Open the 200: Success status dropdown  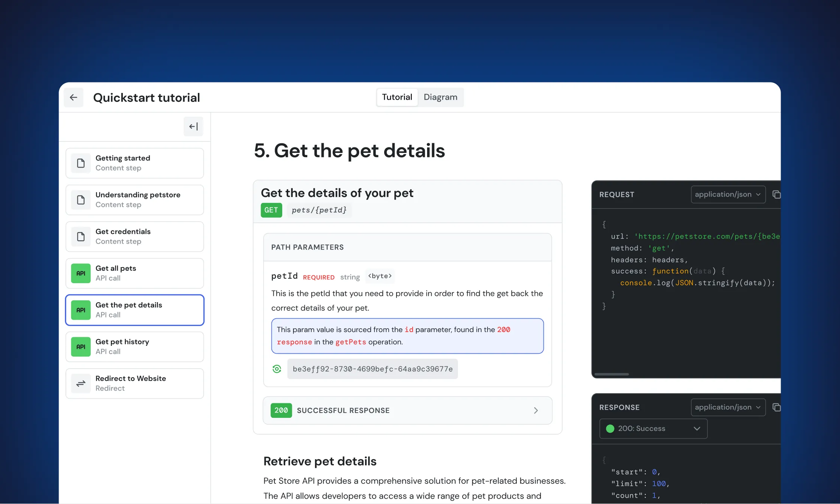(653, 429)
